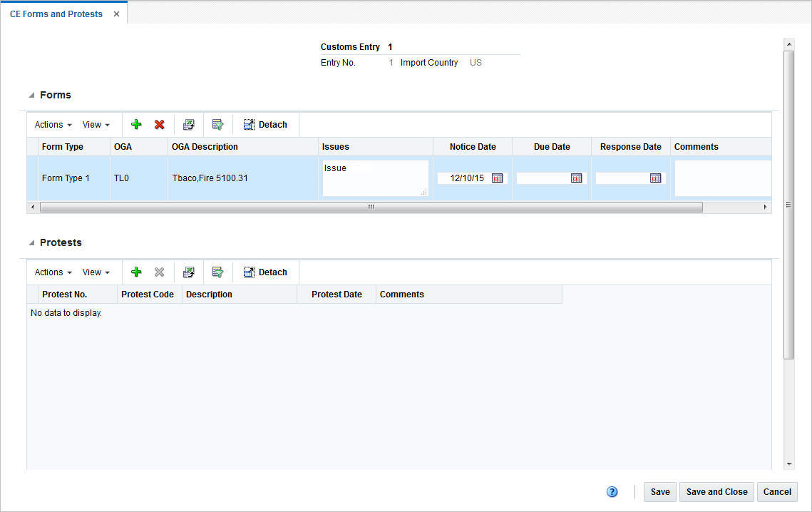Click Comments column header in Protests table
The image size is (812, 512).
click(x=468, y=295)
